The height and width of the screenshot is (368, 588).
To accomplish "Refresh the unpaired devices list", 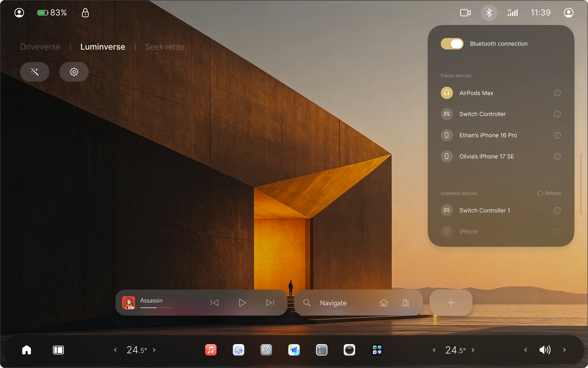I will [549, 193].
